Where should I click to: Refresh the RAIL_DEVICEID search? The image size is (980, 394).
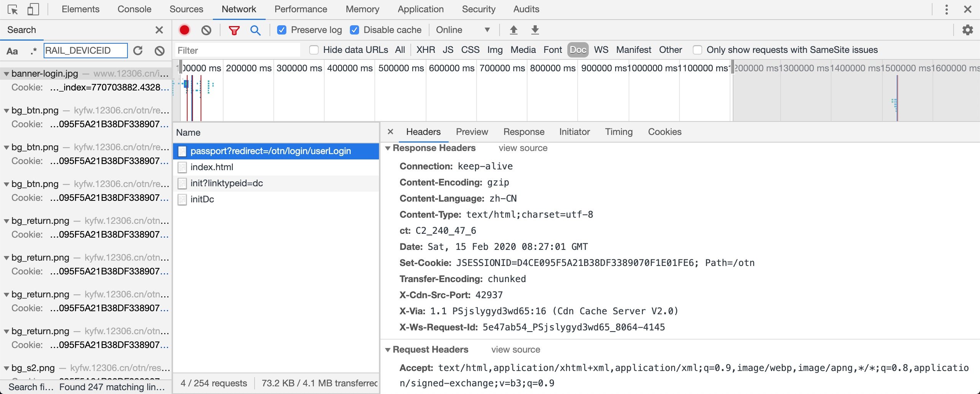pyautogui.click(x=138, y=50)
